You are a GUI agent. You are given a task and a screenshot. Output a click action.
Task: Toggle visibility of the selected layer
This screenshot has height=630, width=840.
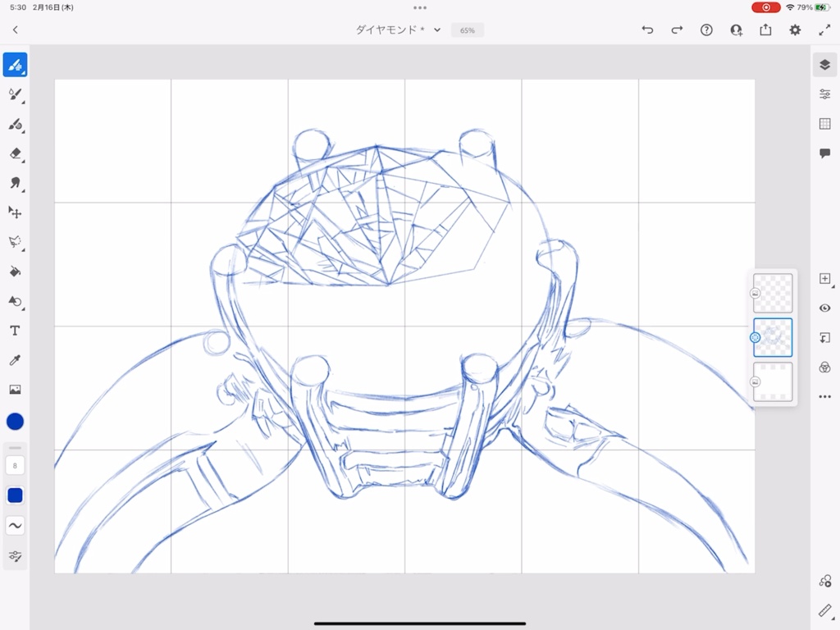pyautogui.click(x=824, y=308)
